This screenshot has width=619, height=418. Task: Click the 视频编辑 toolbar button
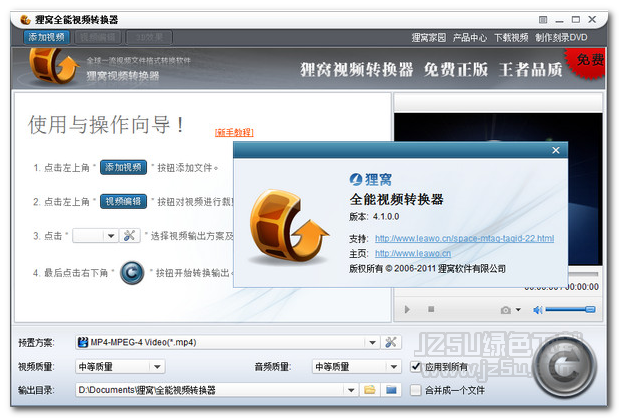coord(98,37)
